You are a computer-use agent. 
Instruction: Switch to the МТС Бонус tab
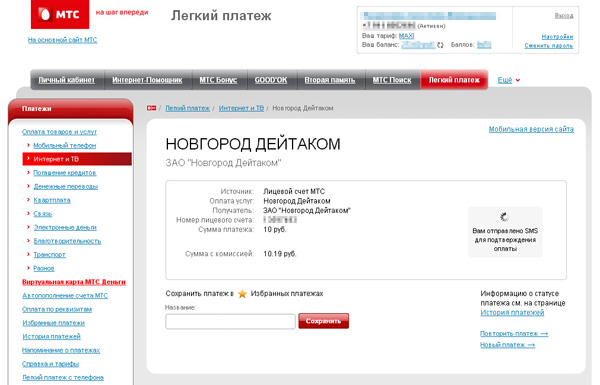tap(218, 80)
